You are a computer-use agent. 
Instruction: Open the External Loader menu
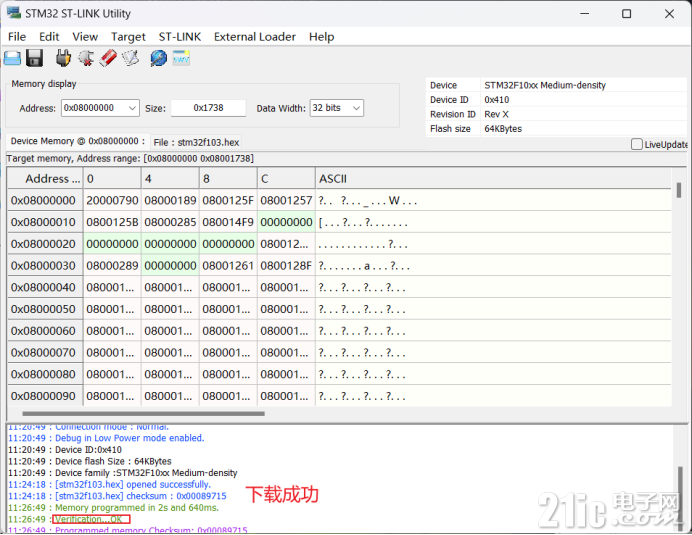(x=255, y=37)
